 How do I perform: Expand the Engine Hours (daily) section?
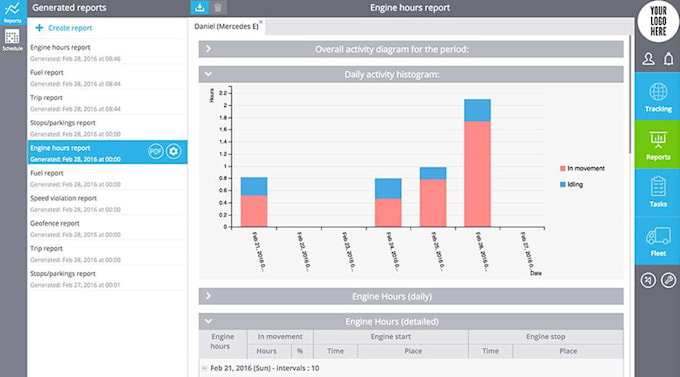[411, 296]
